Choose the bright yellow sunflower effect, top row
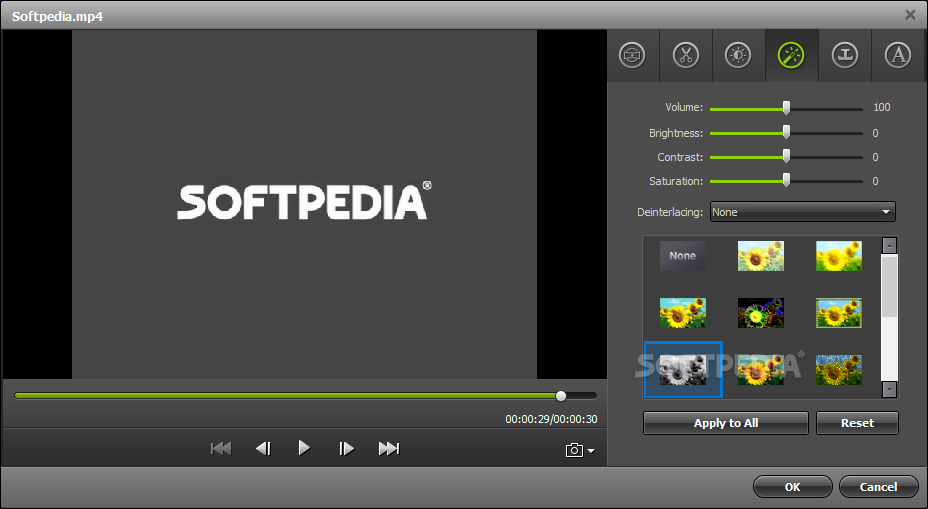The width and height of the screenshot is (928, 509). point(839,256)
